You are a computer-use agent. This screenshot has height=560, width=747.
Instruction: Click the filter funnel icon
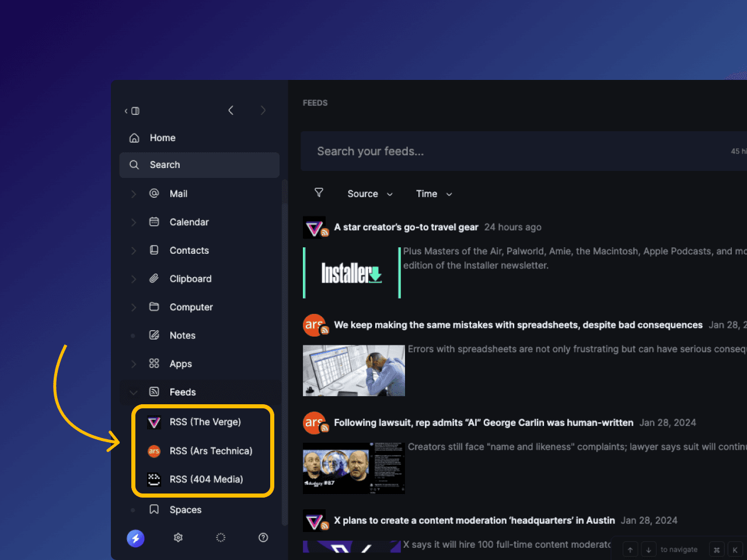[x=319, y=192]
